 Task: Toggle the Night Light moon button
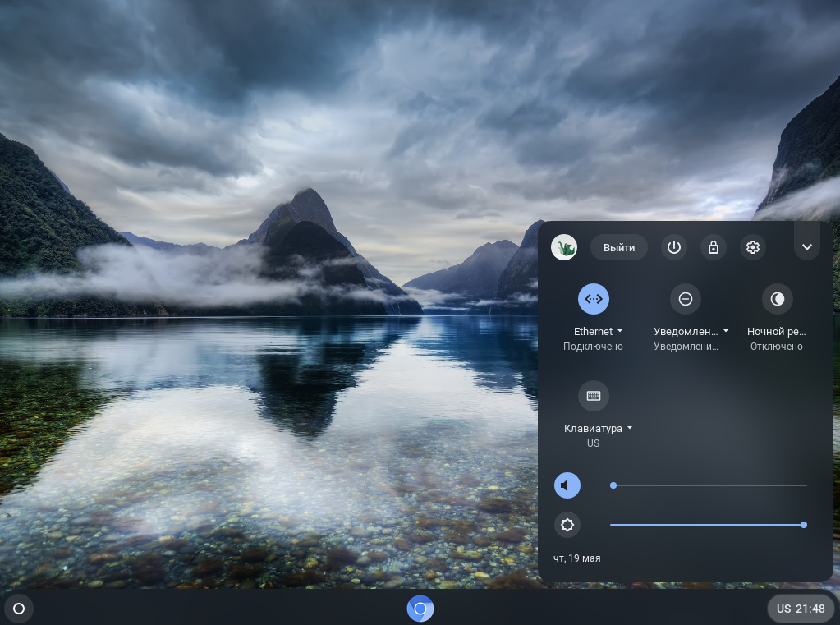coord(778,299)
